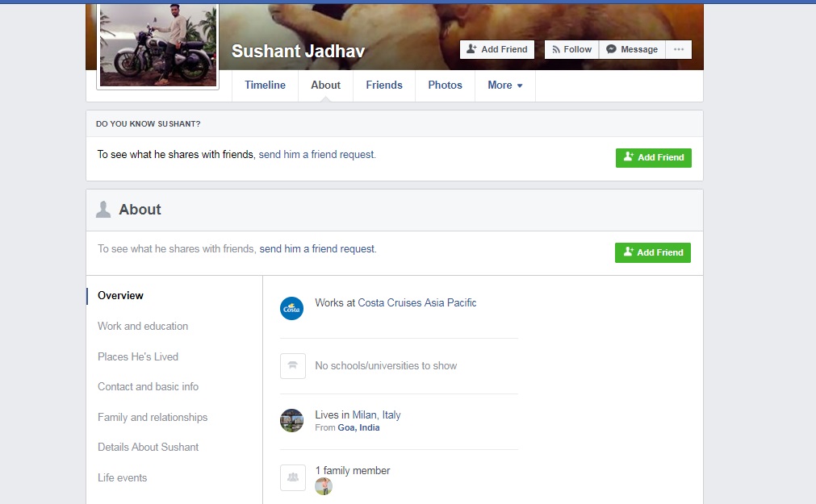Screen dimensions: 816x504
Task: Select Work and education in sidebar
Action: coord(143,327)
